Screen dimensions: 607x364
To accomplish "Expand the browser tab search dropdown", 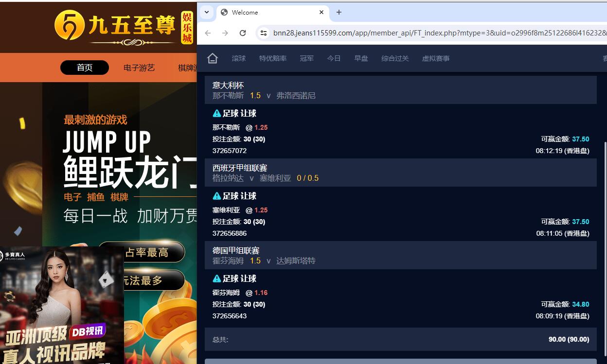I will (207, 12).
